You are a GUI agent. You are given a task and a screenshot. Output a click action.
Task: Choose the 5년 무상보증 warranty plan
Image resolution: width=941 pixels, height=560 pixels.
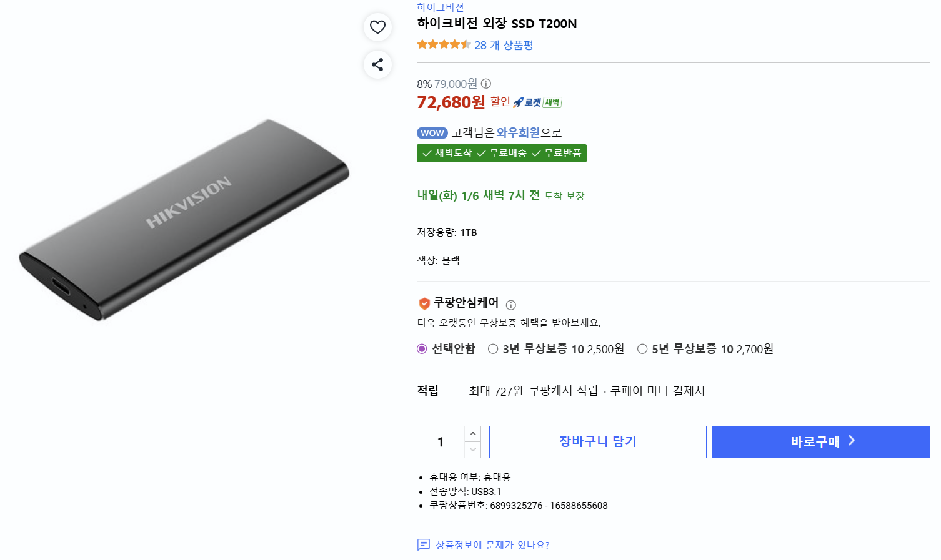point(642,349)
